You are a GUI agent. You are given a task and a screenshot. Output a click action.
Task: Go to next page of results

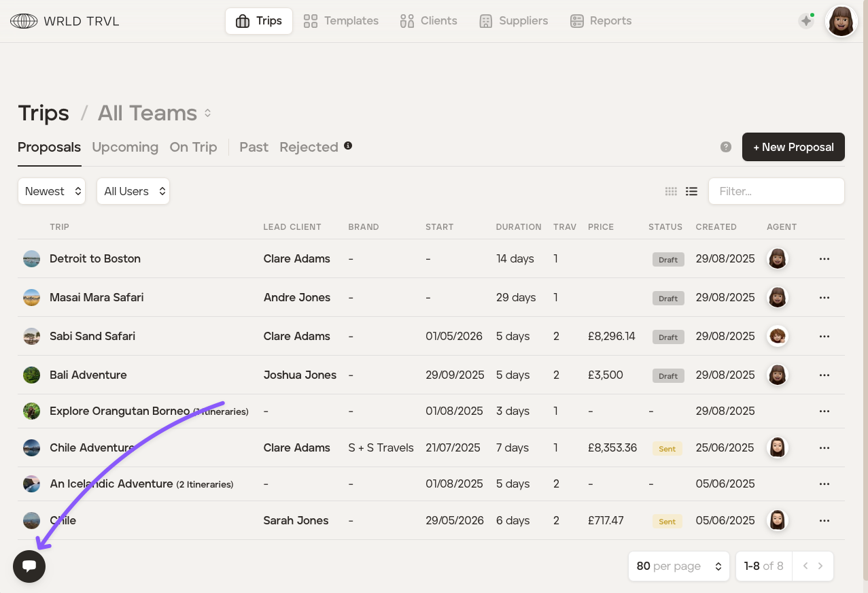[x=820, y=566]
